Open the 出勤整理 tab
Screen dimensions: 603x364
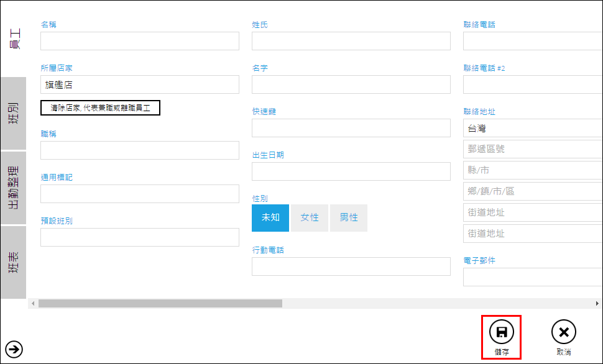coord(14,188)
